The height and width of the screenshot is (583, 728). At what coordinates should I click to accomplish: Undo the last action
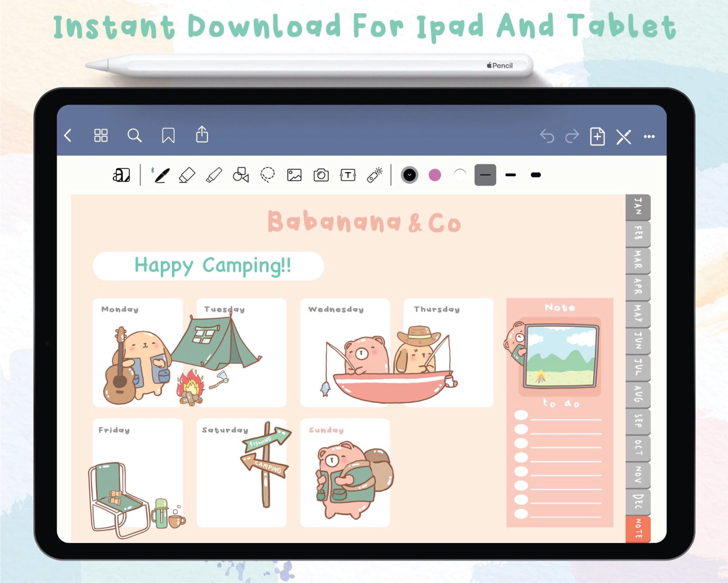click(x=547, y=136)
